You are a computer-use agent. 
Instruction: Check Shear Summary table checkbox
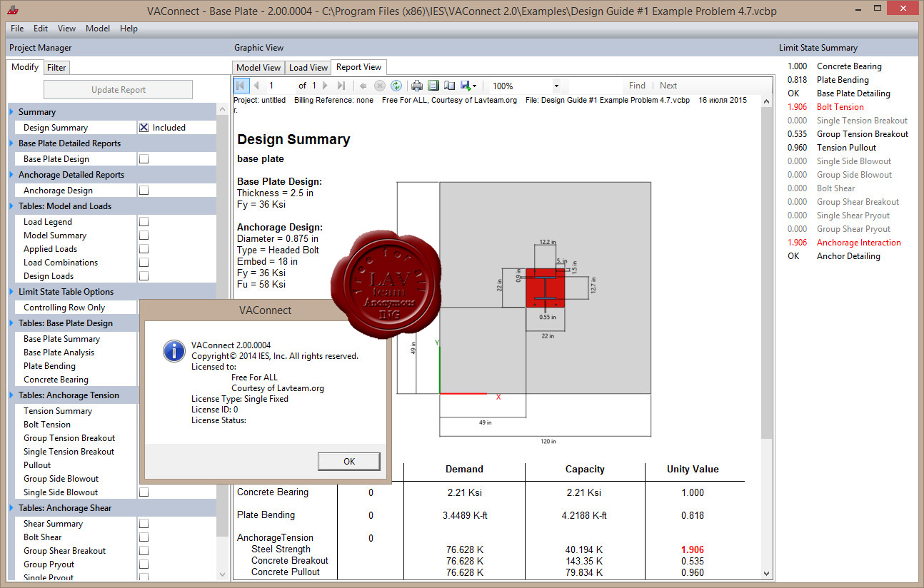pyautogui.click(x=144, y=524)
